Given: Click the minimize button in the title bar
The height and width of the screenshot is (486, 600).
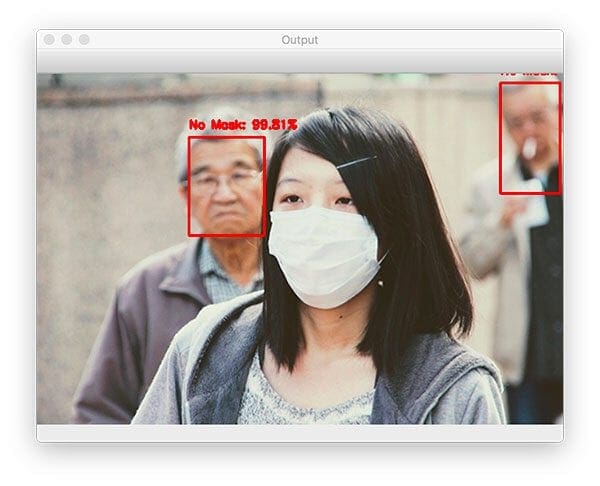Looking at the screenshot, I should click(66, 39).
